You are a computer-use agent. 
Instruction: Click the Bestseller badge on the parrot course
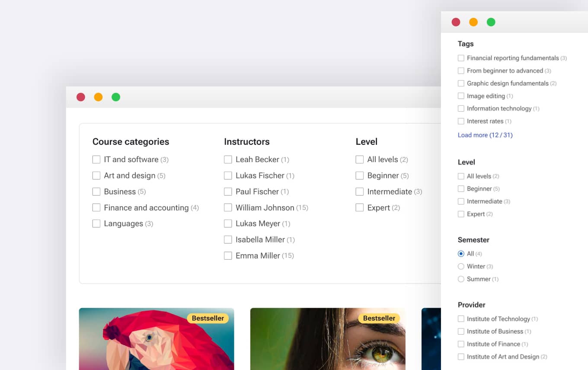[208, 318]
